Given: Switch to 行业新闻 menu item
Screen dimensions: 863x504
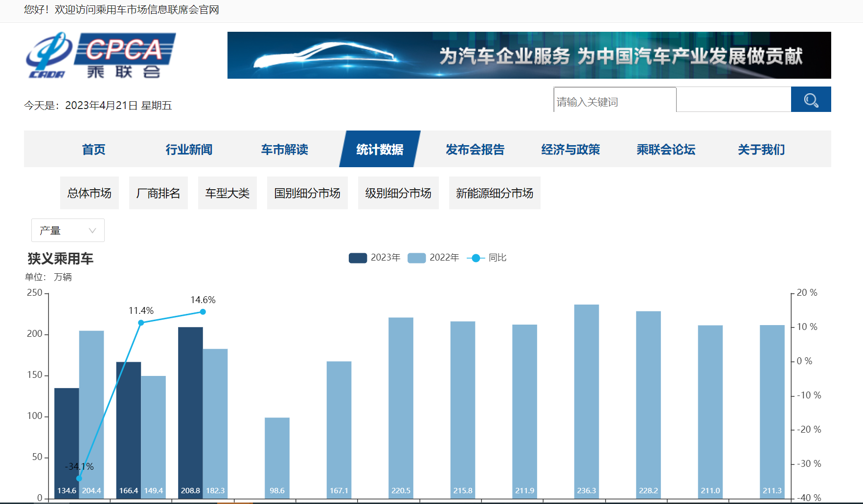Looking at the screenshot, I should [x=189, y=150].
